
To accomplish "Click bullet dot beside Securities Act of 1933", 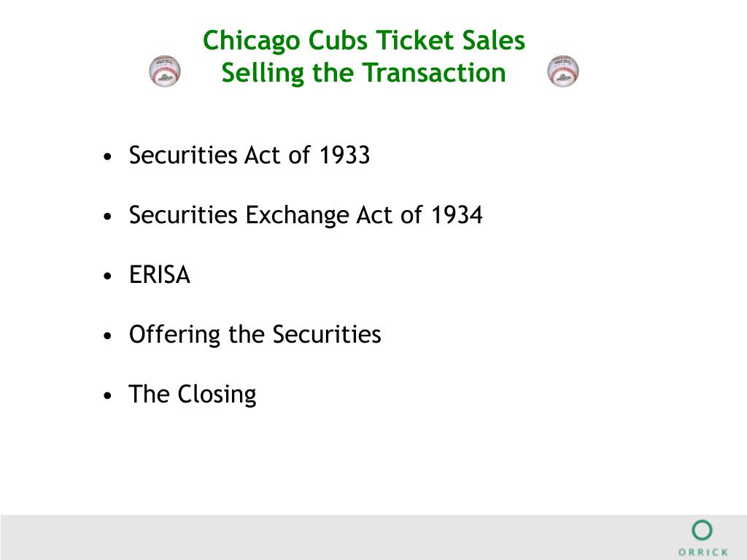I will click(x=108, y=157).
